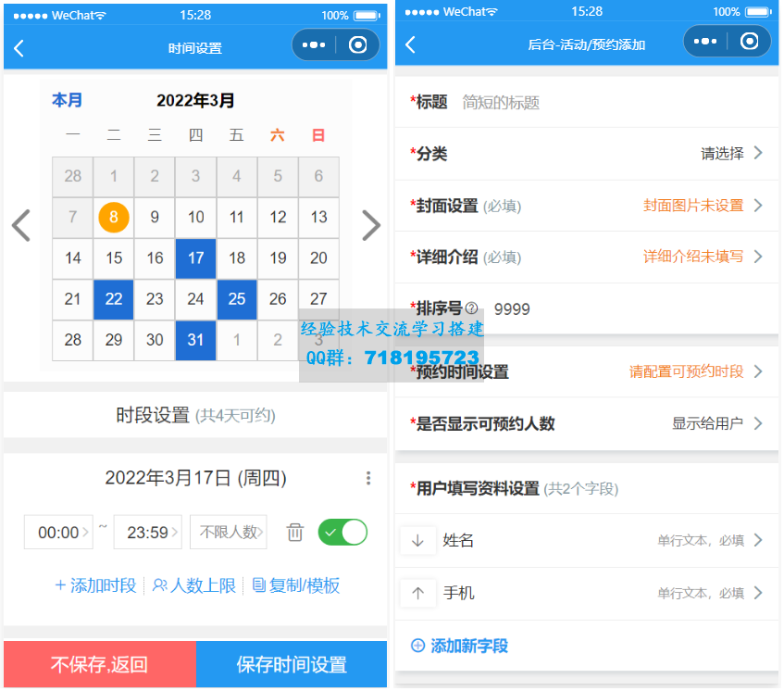
Task: Select highlighted date 17 in the calendar
Action: 196,259
